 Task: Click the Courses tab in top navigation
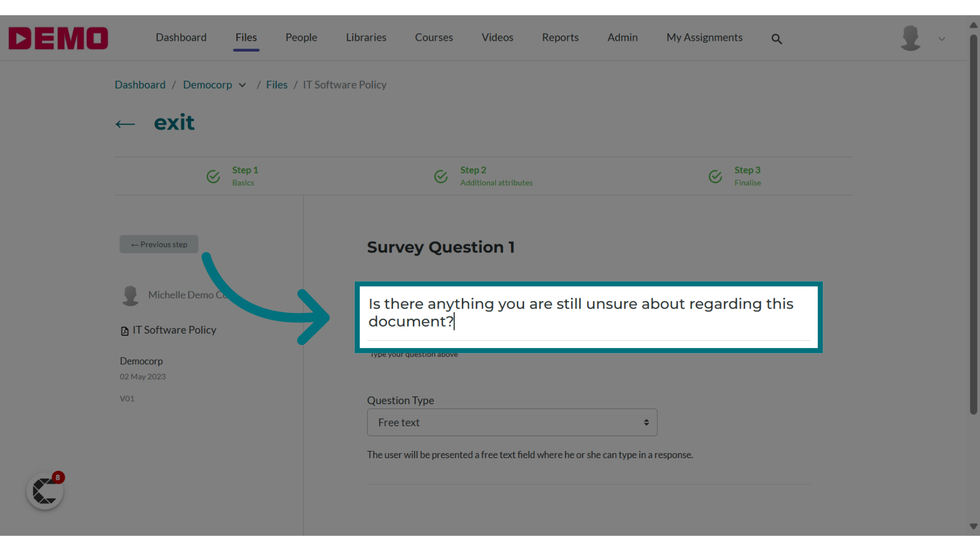click(433, 37)
